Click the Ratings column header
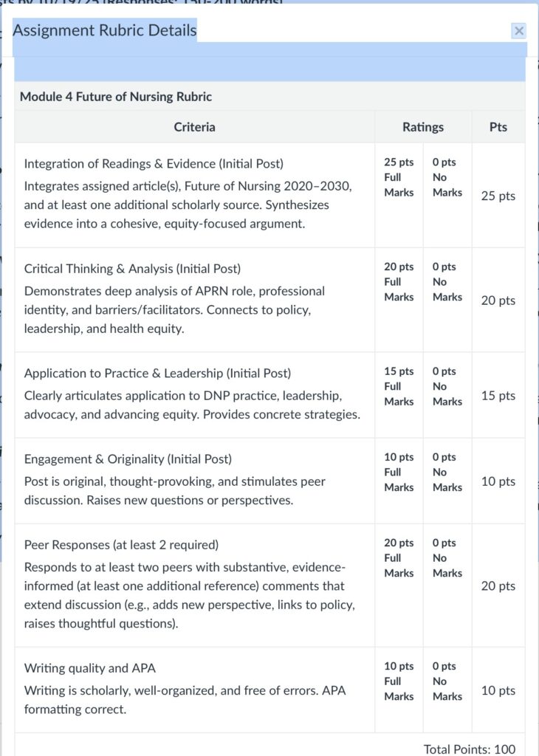This screenshot has height=756, width=539. (x=423, y=127)
